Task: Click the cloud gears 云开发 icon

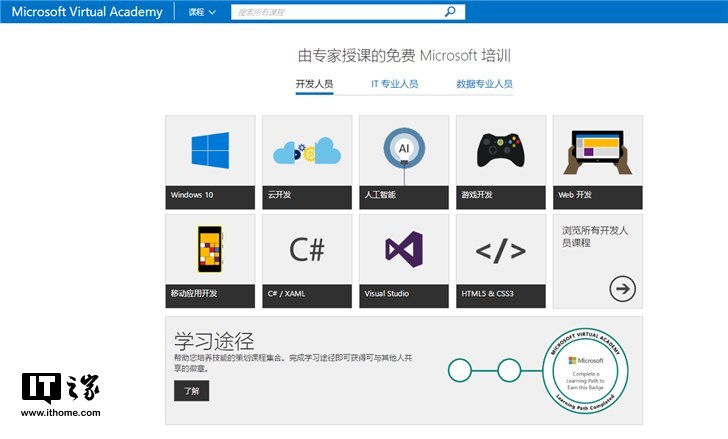Action: point(307,151)
